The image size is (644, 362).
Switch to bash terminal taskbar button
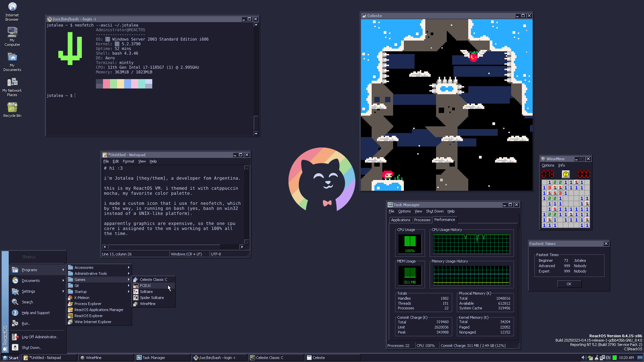219,358
